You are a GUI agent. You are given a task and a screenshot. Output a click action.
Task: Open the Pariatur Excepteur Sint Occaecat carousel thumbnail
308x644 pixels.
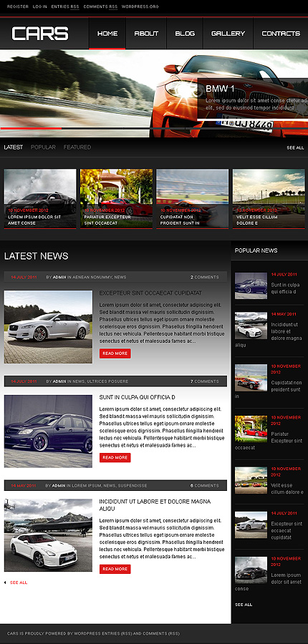point(116,199)
